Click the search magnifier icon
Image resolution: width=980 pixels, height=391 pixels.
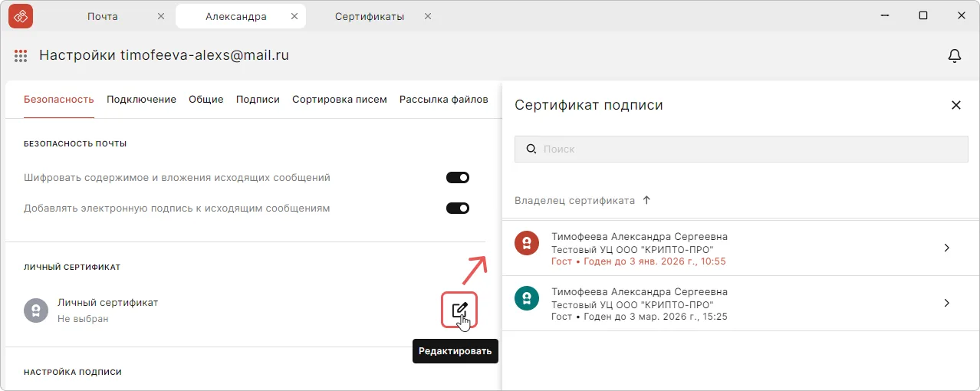pos(531,149)
